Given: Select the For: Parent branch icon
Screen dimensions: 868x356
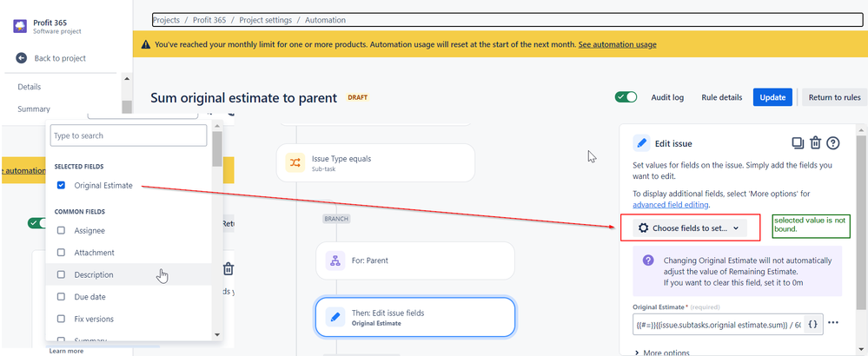Looking at the screenshot, I should 335,260.
